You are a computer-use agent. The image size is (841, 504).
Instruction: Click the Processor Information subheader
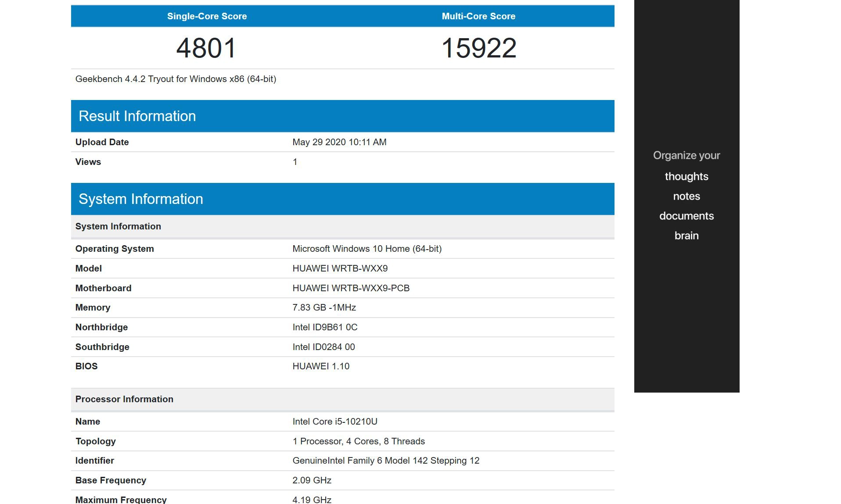click(x=343, y=399)
